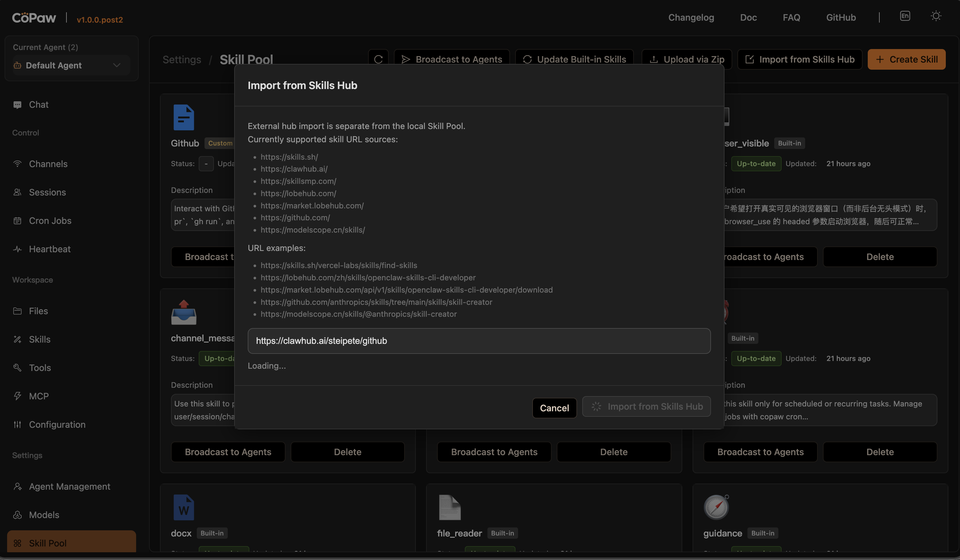
Task: Click the docx skill Word icon
Action: click(x=184, y=508)
